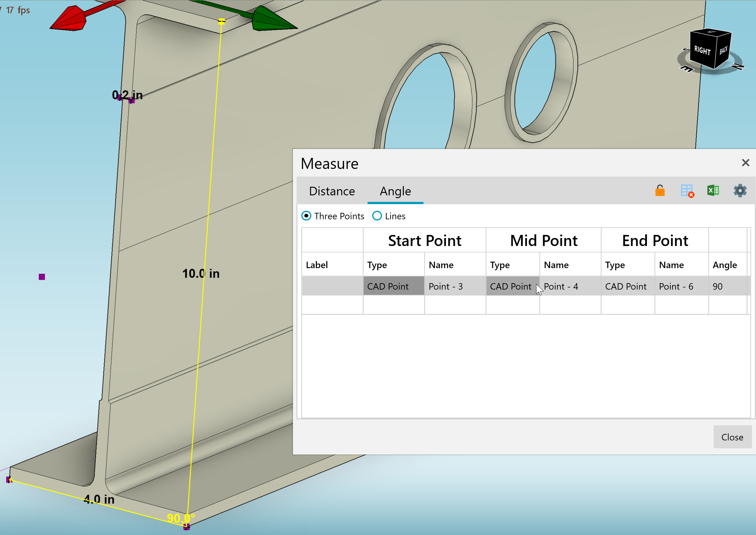Click the 0.2 in dimension label
Image resolution: width=756 pixels, height=535 pixels.
click(127, 95)
